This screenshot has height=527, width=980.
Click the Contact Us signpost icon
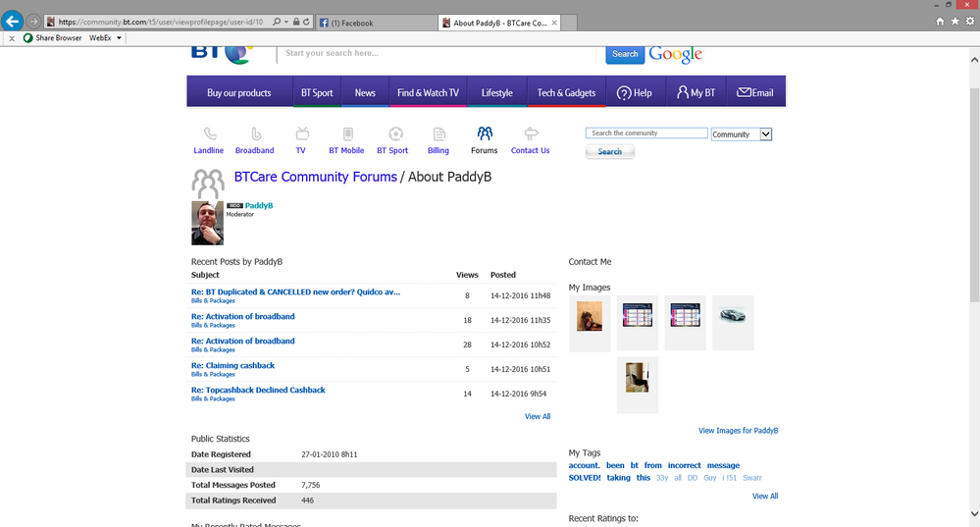(531, 133)
